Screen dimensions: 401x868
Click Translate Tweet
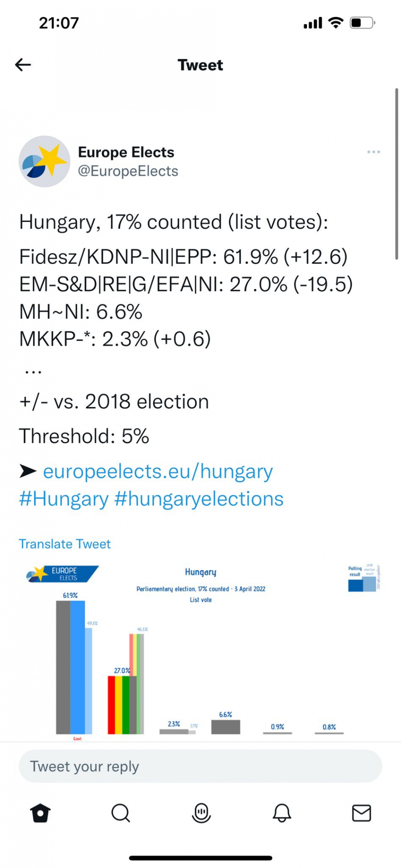pos(65,544)
